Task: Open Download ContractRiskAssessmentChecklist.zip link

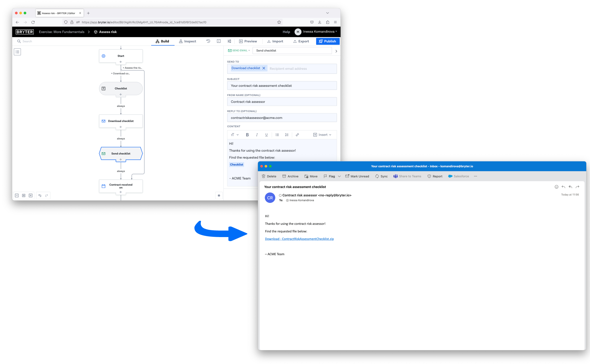Action: click(299, 239)
